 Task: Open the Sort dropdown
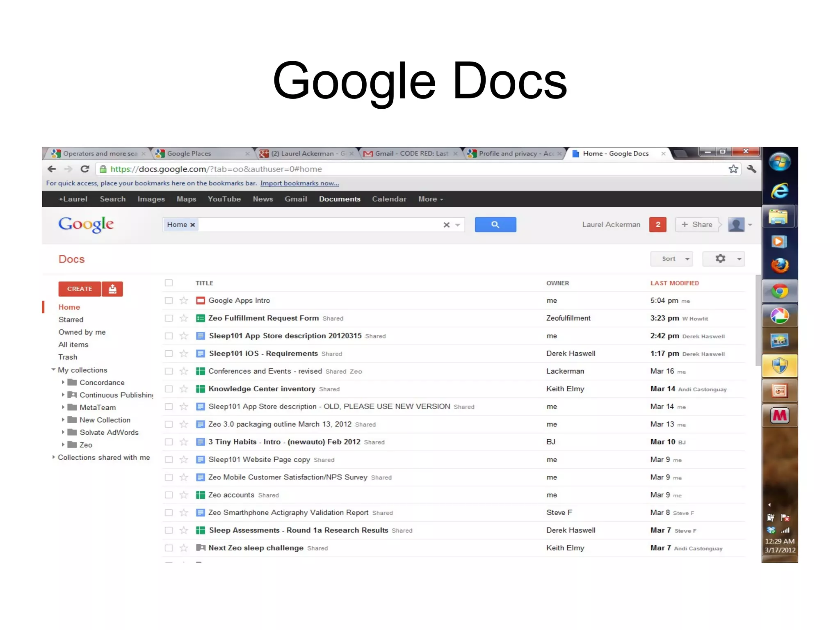[x=671, y=259]
